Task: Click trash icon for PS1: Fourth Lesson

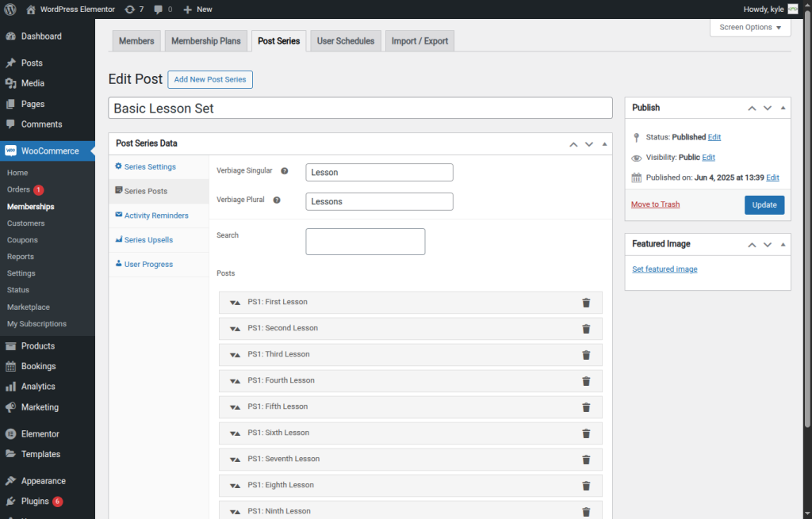Action: click(586, 381)
